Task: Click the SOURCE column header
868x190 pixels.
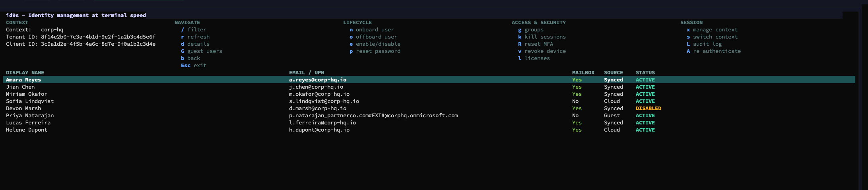Action: pyautogui.click(x=614, y=73)
